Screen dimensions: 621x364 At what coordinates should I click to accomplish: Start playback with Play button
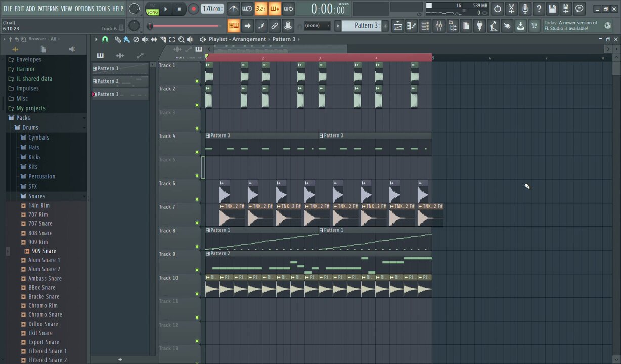point(165,9)
